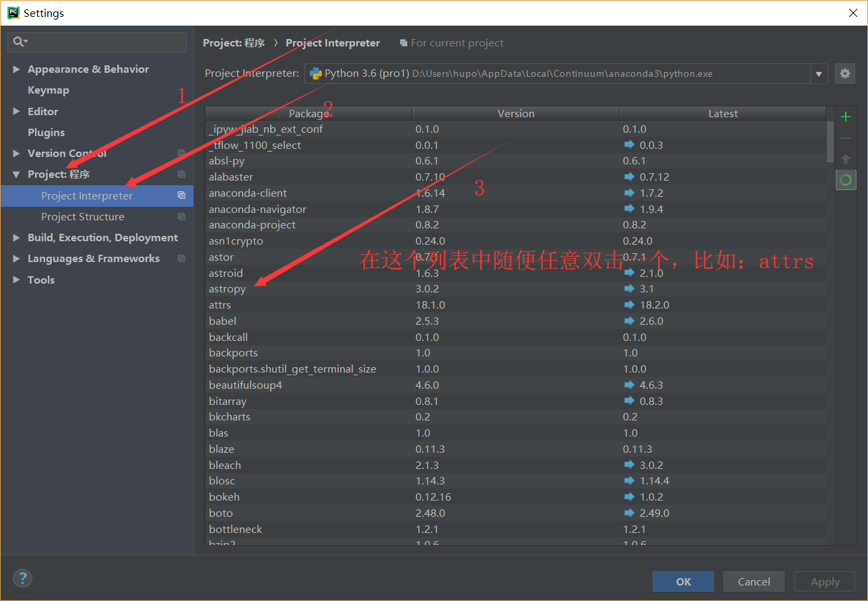The height and width of the screenshot is (601, 868).
Task: Click the Cancel button
Action: coord(753,581)
